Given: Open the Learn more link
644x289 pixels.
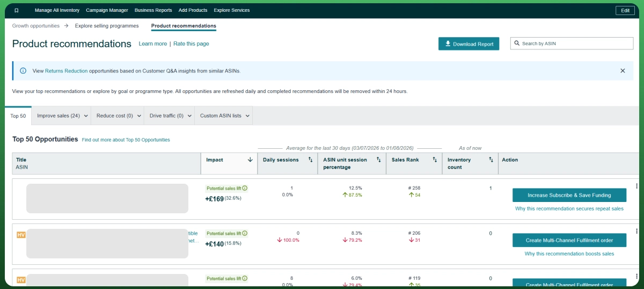Looking at the screenshot, I should (x=153, y=44).
